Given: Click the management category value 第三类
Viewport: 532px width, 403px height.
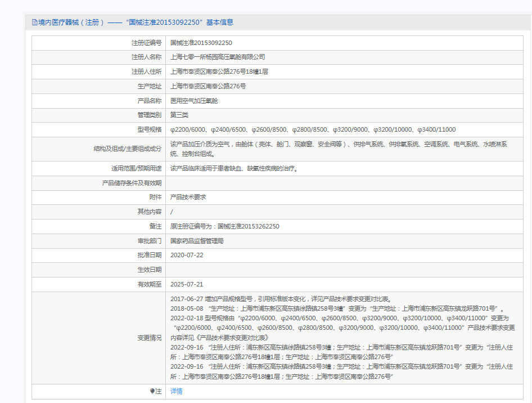Looking at the screenshot, I should pos(179,115).
